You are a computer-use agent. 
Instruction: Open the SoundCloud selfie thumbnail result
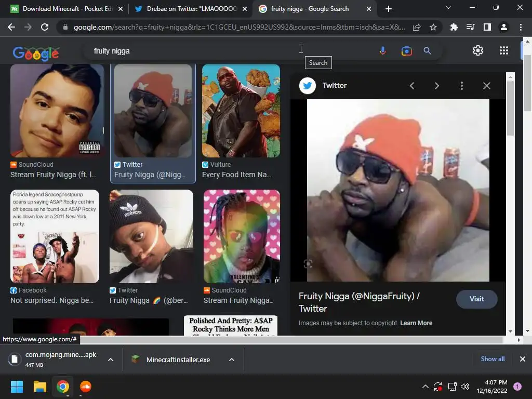click(x=57, y=111)
